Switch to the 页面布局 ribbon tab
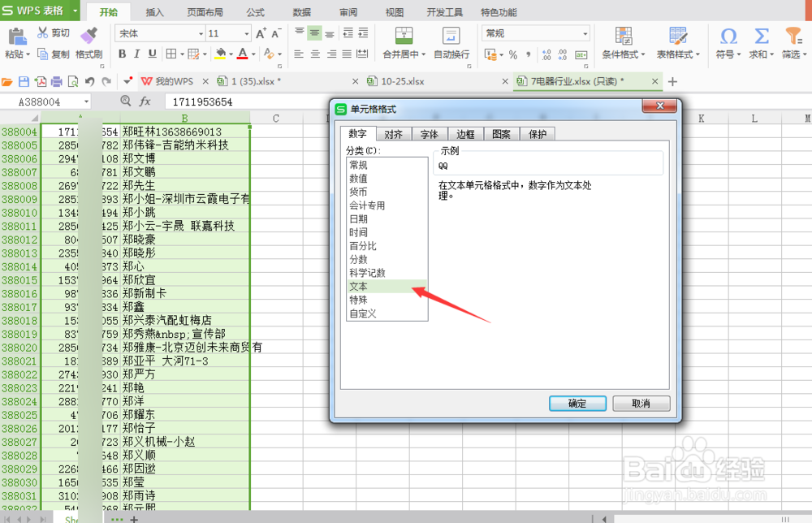 [x=205, y=12]
